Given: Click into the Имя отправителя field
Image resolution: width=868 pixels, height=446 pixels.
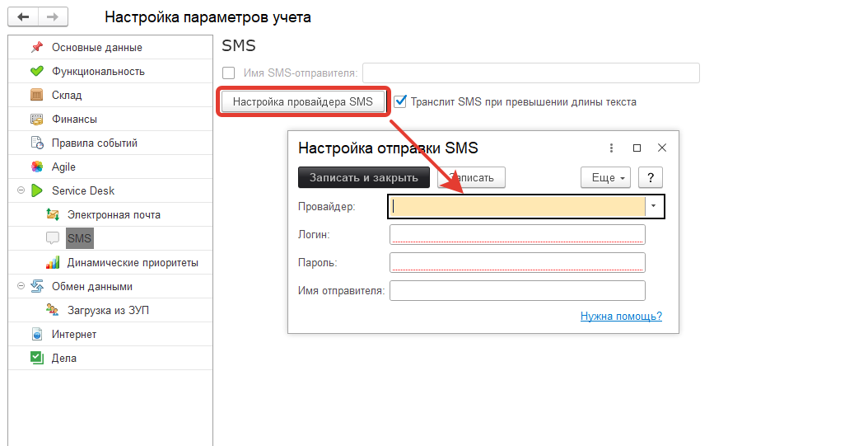Looking at the screenshot, I should (x=518, y=290).
